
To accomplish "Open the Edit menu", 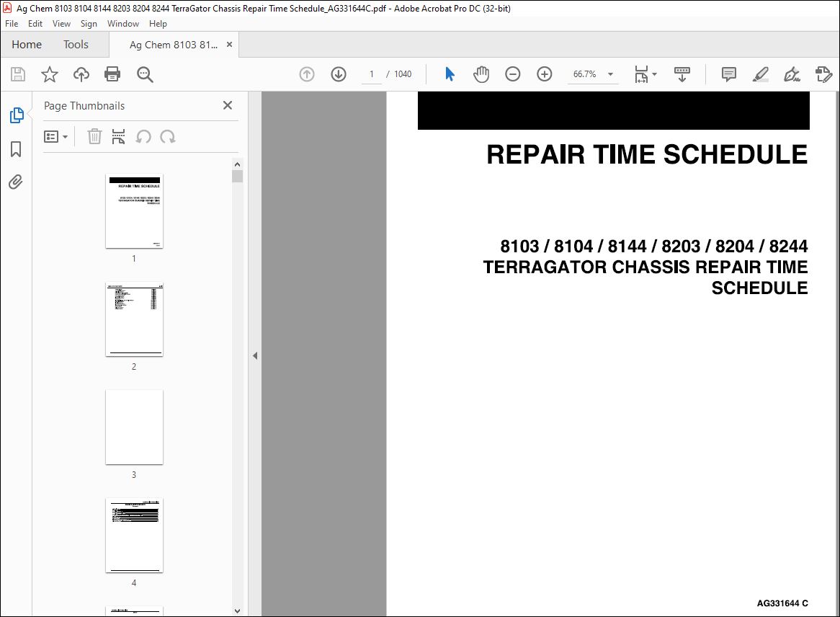I will (x=35, y=24).
